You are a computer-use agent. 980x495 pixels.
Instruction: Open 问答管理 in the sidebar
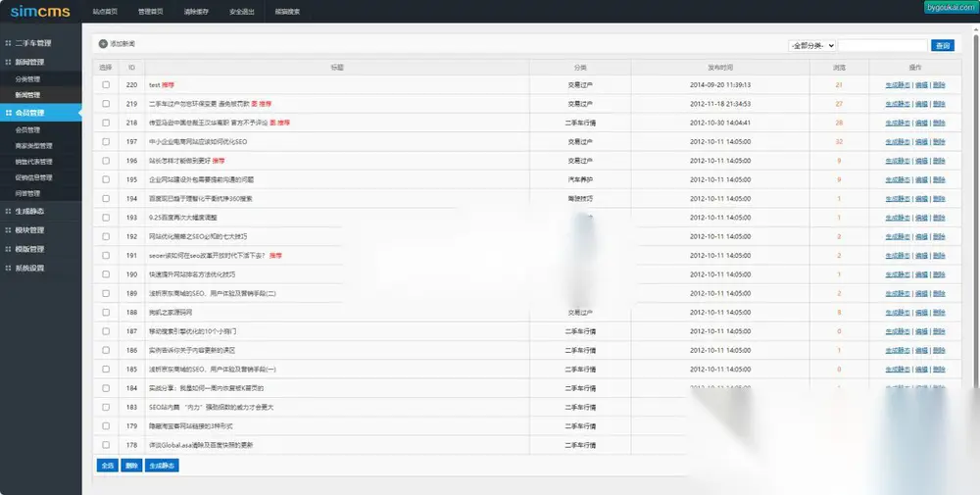tap(27, 193)
